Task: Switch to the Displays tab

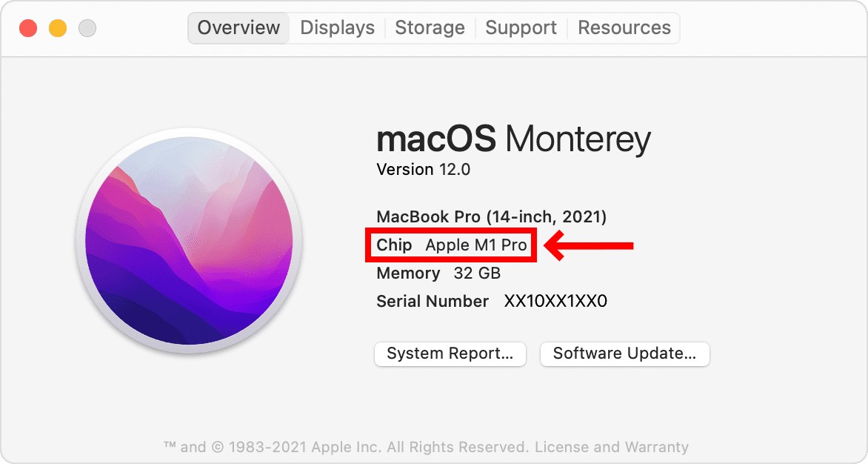Action: [x=337, y=27]
